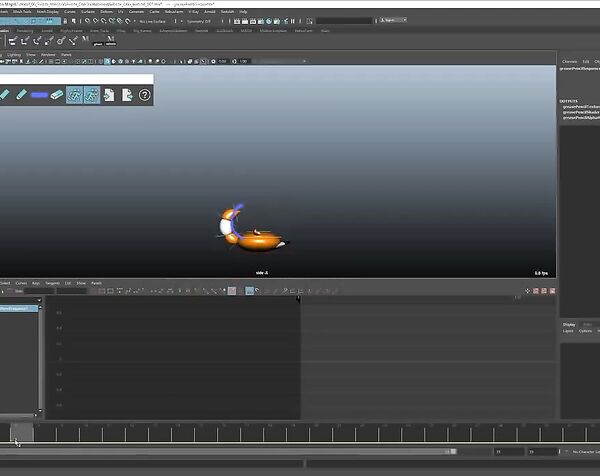Click the grease pencil export icon

[127, 95]
